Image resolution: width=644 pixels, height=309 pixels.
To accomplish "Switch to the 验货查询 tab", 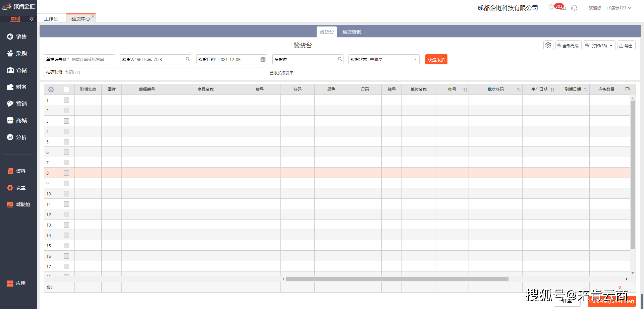I will pos(352,32).
